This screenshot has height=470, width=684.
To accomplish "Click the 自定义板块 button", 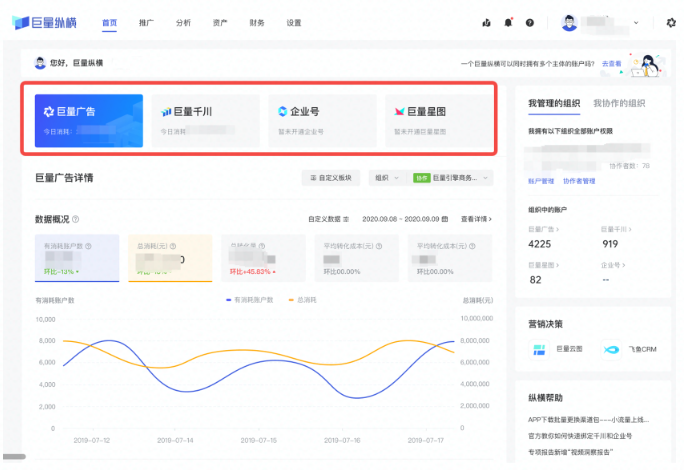I will click(331, 178).
